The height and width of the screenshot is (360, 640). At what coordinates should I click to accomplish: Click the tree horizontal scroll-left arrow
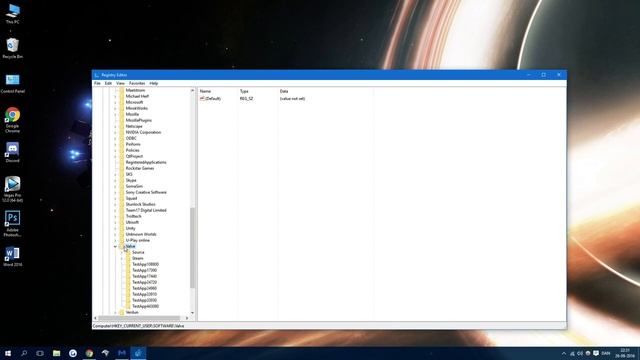(96, 318)
